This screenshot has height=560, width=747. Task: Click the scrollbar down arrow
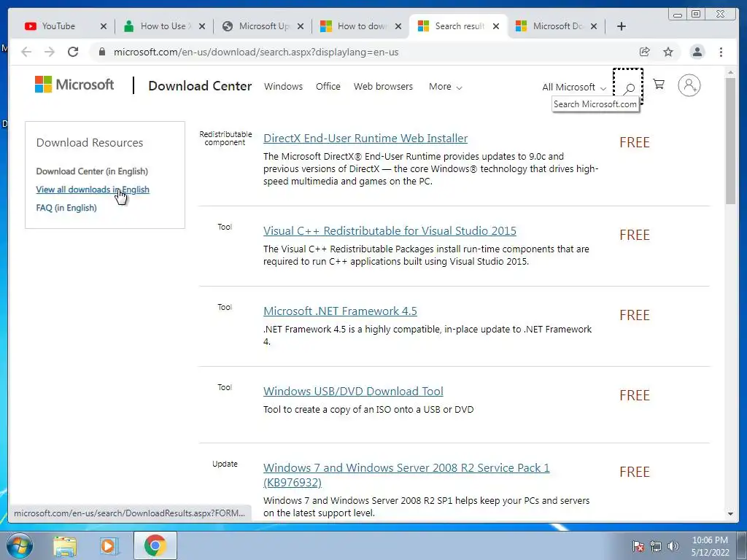click(x=730, y=514)
